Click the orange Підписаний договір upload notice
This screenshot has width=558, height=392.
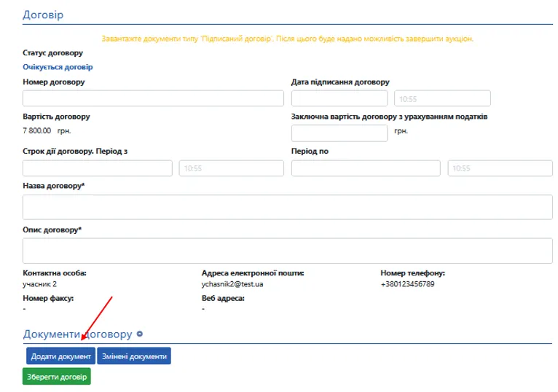click(x=288, y=39)
